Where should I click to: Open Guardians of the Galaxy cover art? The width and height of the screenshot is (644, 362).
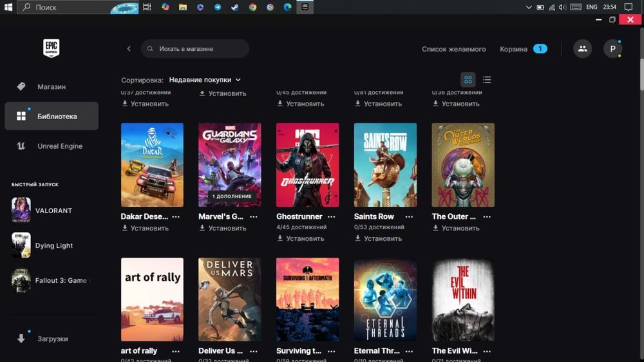[230, 165]
